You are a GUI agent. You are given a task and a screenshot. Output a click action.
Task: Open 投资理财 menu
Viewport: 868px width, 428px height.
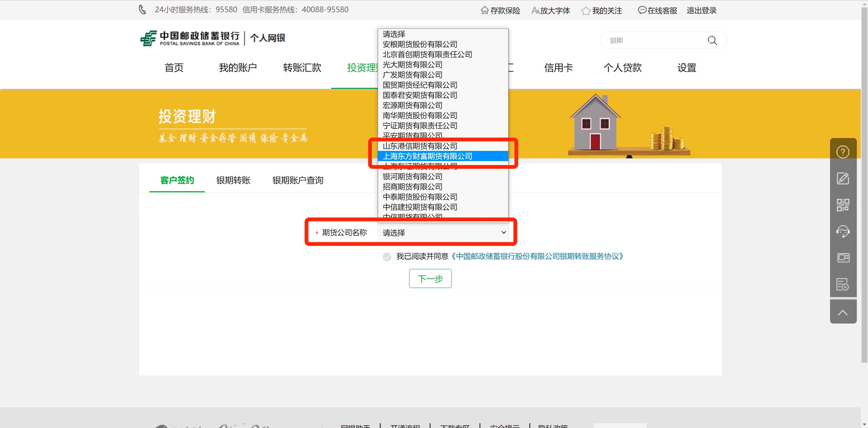(x=362, y=68)
